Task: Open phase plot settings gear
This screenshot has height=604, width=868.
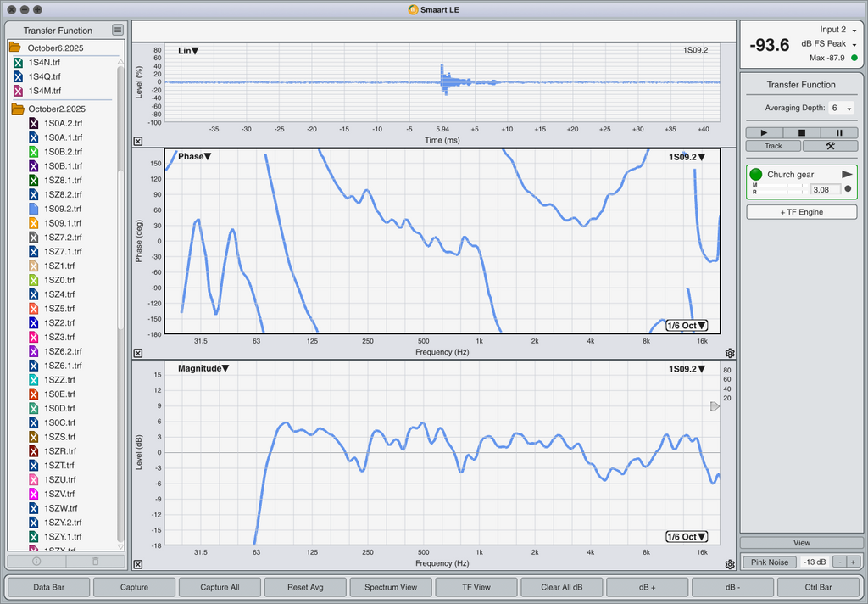Action: [730, 353]
